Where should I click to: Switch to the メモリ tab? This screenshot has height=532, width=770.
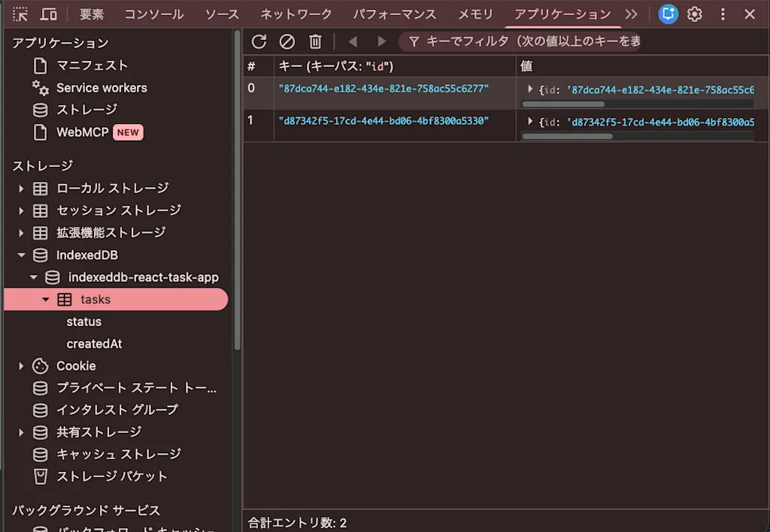coord(475,14)
